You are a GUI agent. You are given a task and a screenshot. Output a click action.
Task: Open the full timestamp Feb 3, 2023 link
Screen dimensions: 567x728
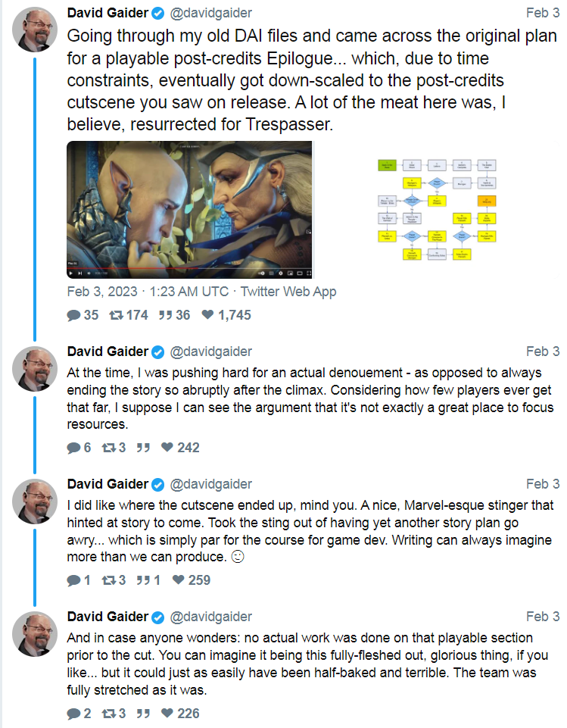(x=139, y=292)
